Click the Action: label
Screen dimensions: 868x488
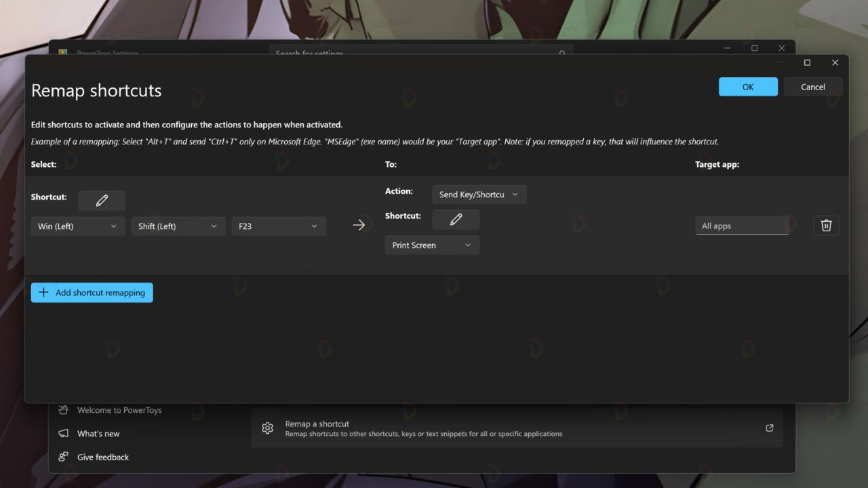pos(399,191)
